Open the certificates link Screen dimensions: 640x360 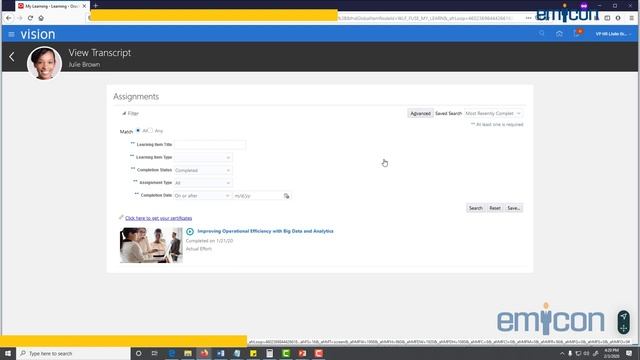(x=158, y=218)
